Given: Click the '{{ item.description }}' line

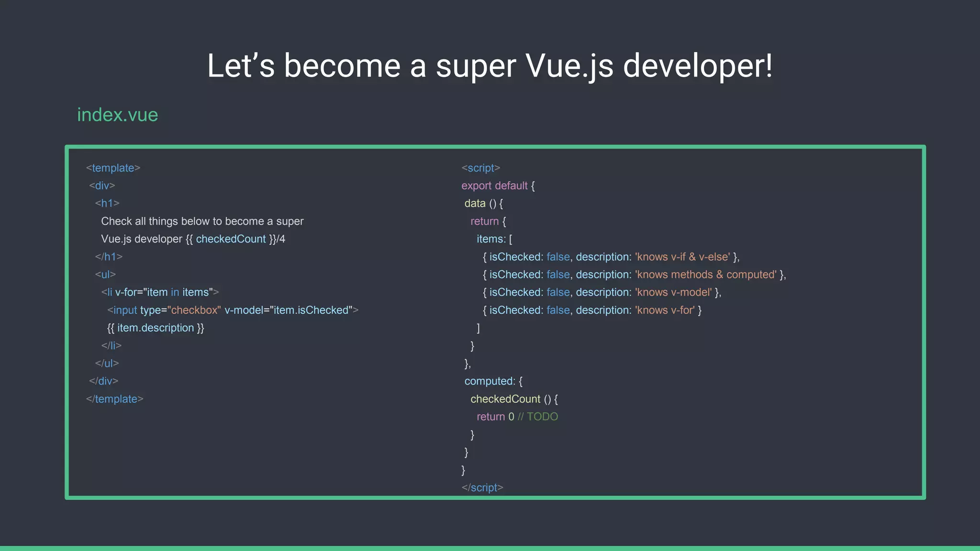Looking at the screenshot, I should (x=156, y=328).
